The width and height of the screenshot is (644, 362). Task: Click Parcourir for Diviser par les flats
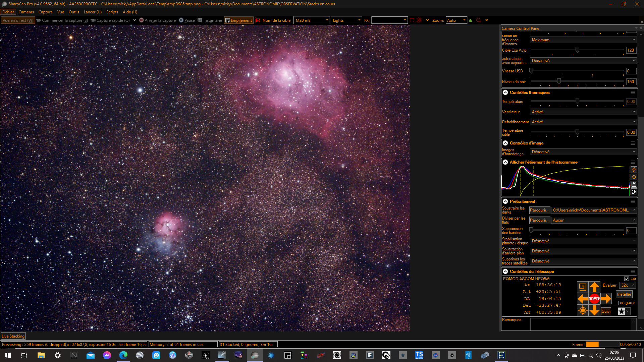pyautogui.click(x=539, y=220)
